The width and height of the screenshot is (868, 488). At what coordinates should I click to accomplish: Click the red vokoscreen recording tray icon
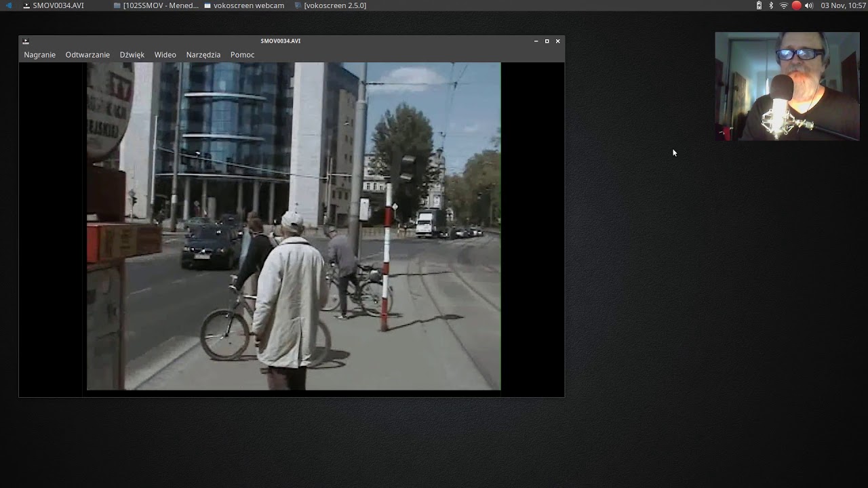point(796,5)
